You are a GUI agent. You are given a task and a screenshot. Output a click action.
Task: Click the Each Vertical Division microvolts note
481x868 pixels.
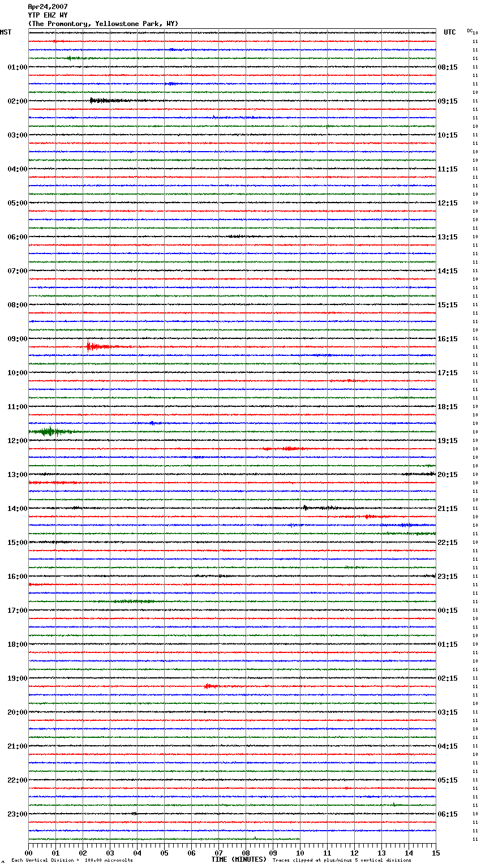point(72,860)
